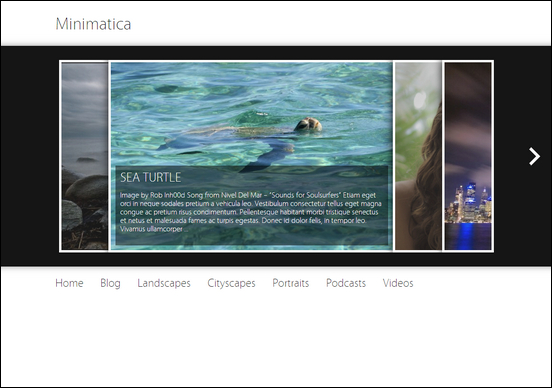The image size is (552, 388).
Task: Click the 'Vivamus ullamcorper' last caption line
Action: [151, 229]
